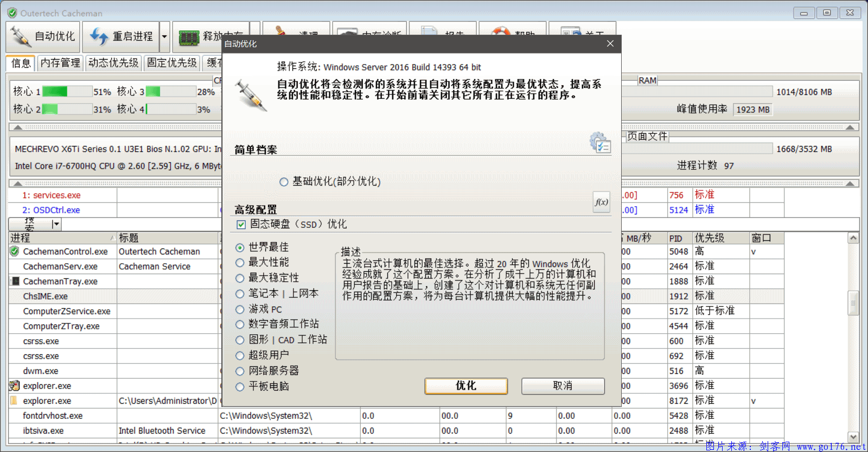Click the 自动优化 syringe toolbar button
The image size is (868, 452).
point(43,36)
